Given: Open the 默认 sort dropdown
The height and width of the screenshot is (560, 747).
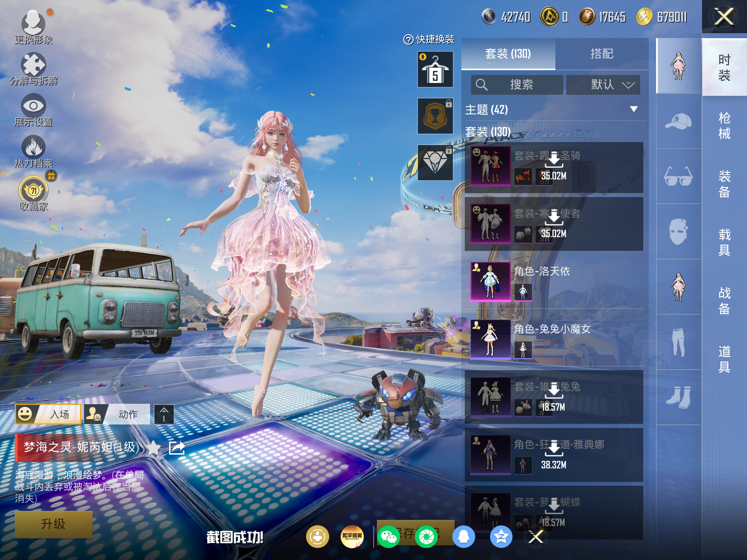Looking at the screenshot, I should [x=603, y=85].
